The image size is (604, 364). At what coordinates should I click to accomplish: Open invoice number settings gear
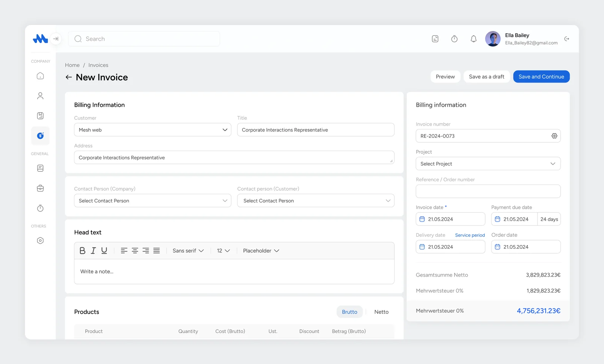point(554,136)
